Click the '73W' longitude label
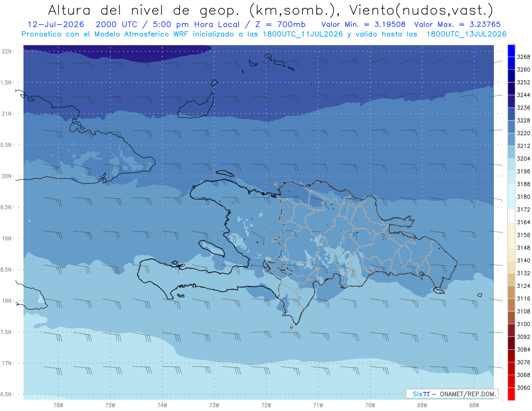532x411 pixels. pos(214,405)
